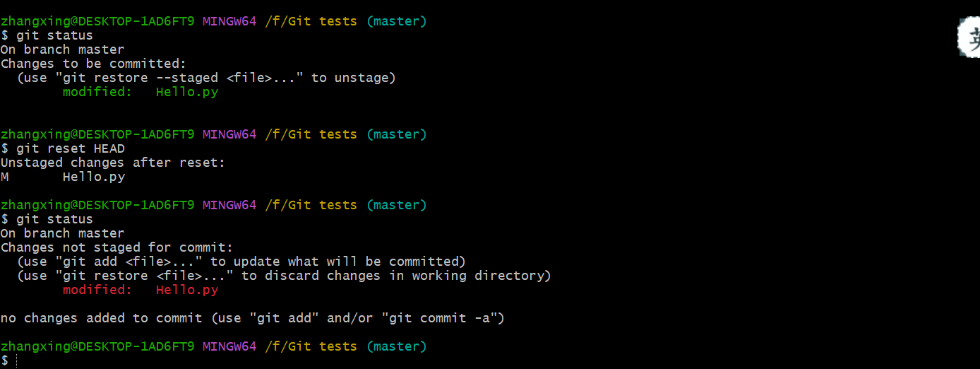Click the green staged Hello.py filename
980x369 pixels.
pos(187,92)
